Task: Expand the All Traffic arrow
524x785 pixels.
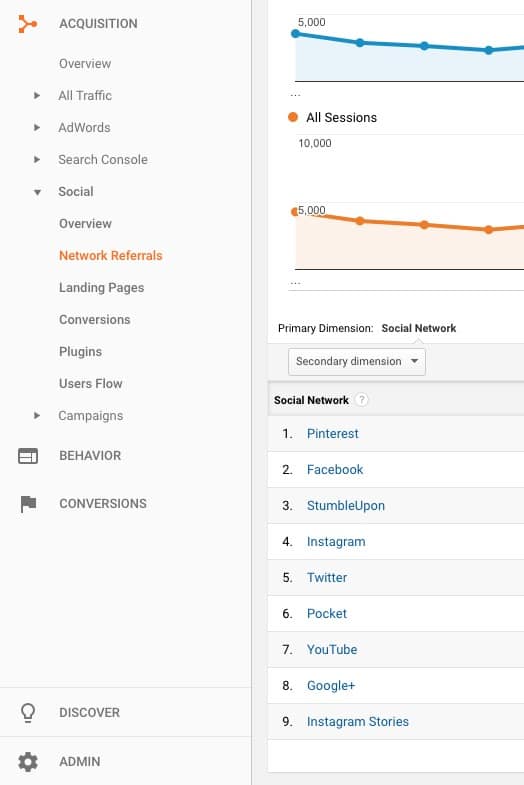Action: click(x=37, y=95)
